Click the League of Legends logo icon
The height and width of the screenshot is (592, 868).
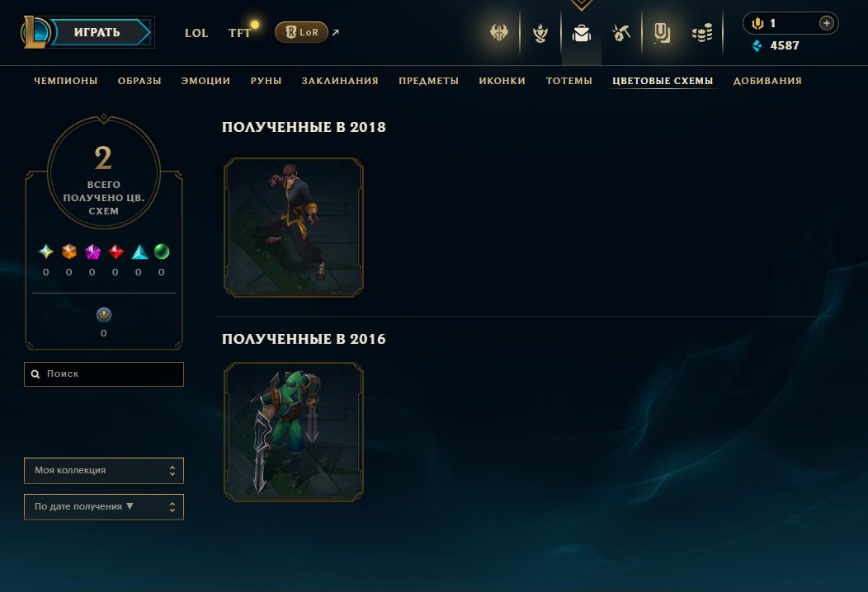click(35, 32)
